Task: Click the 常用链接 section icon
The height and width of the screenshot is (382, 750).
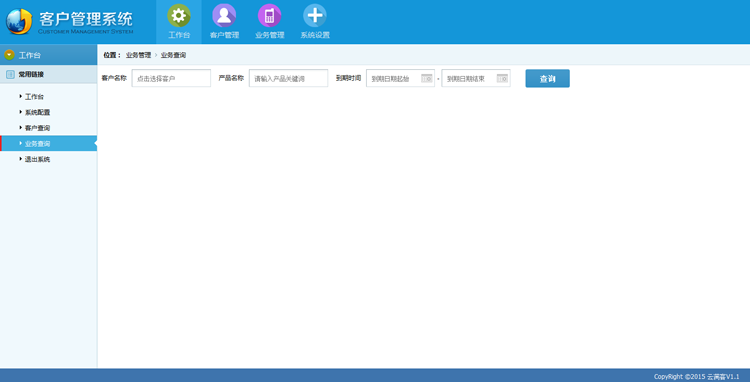Action: tap(10, 74)
